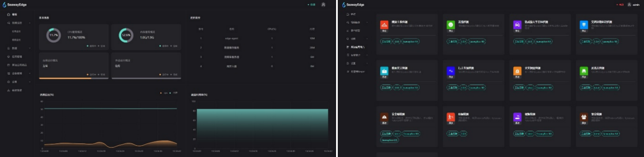The width and height of the screenshot is (644, 157).
Task: Open the red helmet detection app icon
Action: 384,25
